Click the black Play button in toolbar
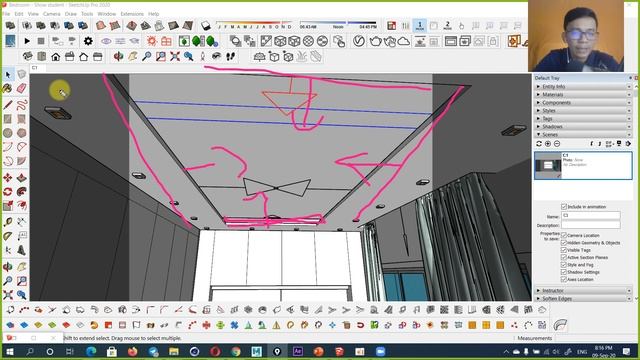This screenshot has width=640, height=360. (27, 41)
